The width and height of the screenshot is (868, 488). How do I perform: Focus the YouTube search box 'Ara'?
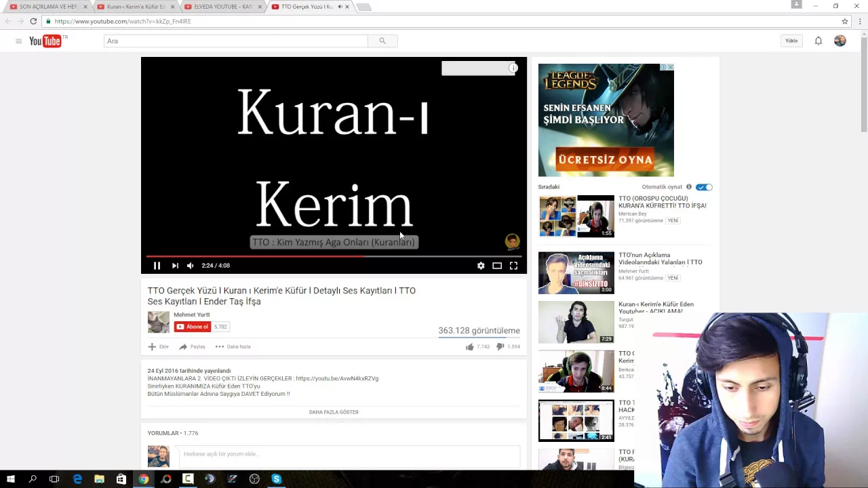[x=236, y=41]
